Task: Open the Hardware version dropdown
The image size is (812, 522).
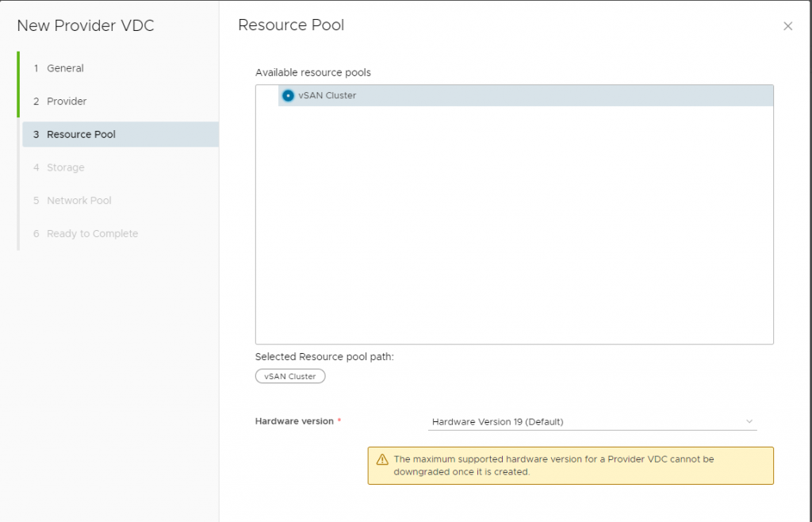Action: pos(592,421)
